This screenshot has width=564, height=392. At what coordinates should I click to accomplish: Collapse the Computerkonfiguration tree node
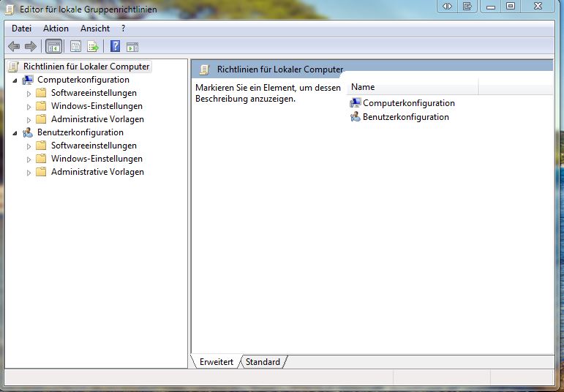[15, 80]
